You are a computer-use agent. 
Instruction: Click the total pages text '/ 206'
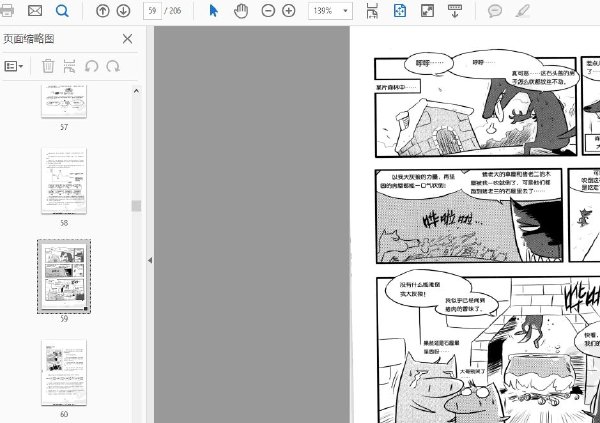click(173, 11)
